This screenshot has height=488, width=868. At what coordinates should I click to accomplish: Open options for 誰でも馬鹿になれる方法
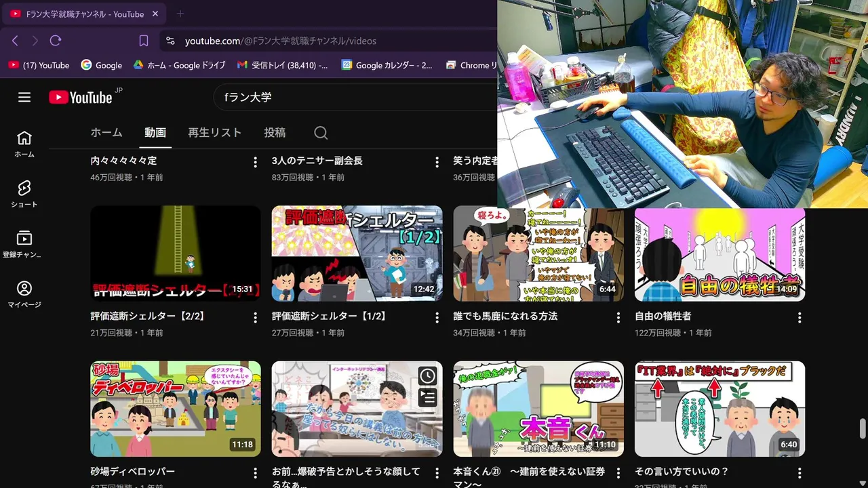click(x=618, y=317)
